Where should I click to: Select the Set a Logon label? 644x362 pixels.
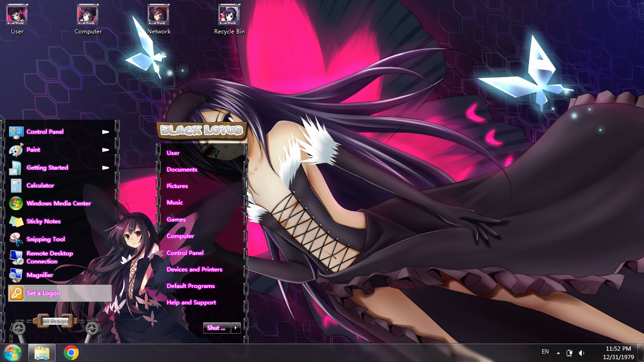coord(43,293)
